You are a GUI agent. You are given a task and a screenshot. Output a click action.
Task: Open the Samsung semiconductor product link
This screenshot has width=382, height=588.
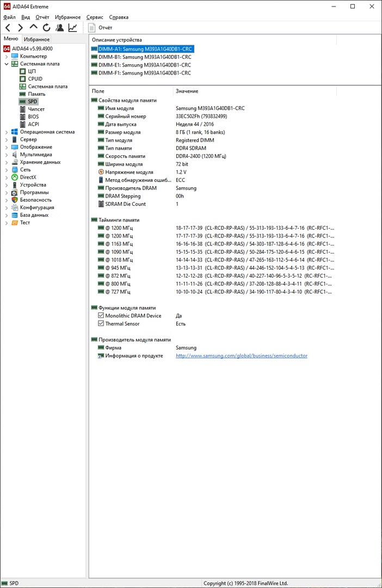pos(242,356)
